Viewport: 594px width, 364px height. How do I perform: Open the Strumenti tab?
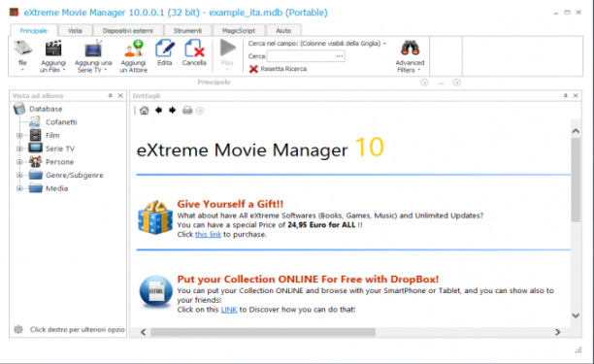coord(188,31)
